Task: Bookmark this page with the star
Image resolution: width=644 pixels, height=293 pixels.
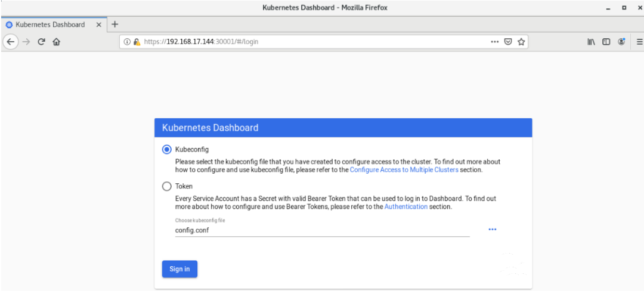Action: 521,42
